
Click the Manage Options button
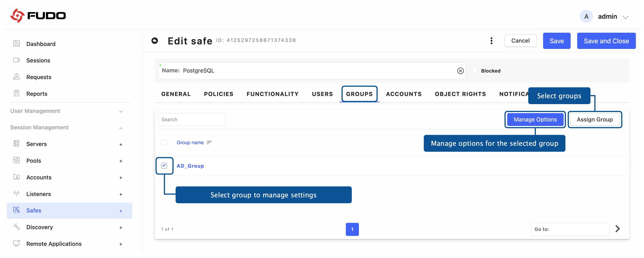point(535,119)
